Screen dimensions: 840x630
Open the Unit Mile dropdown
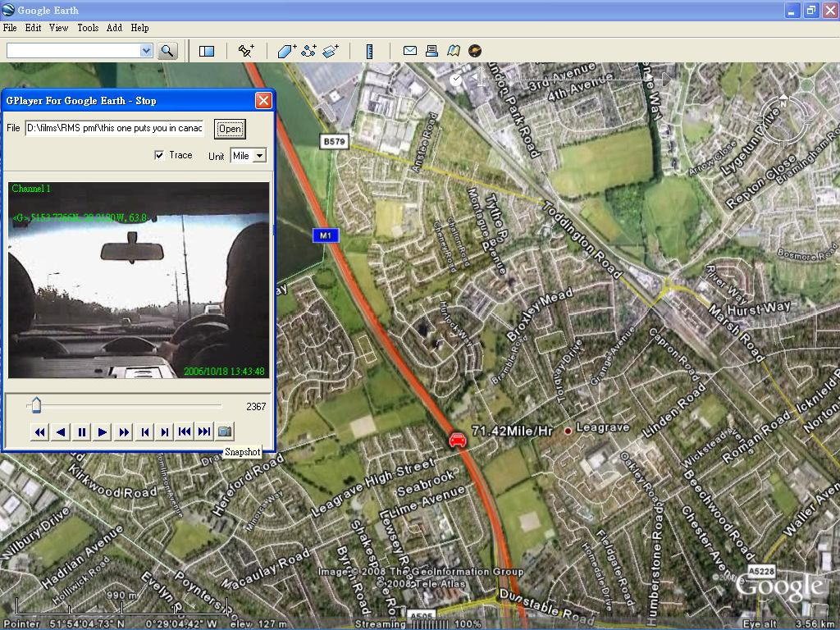pos(259,156)
